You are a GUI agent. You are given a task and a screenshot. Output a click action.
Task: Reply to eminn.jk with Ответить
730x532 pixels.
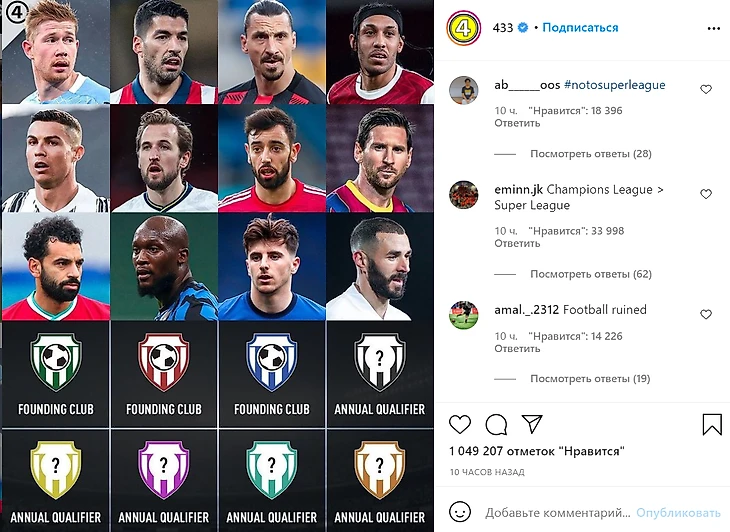pyautogui.click(x=517, y=243)
